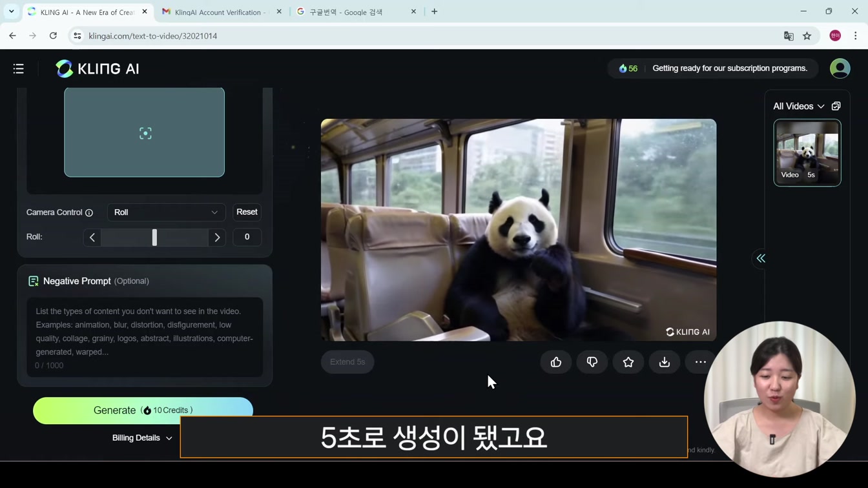Click the camera movement preview box
This screenshot has height=488, width=868.
[145, 132]
